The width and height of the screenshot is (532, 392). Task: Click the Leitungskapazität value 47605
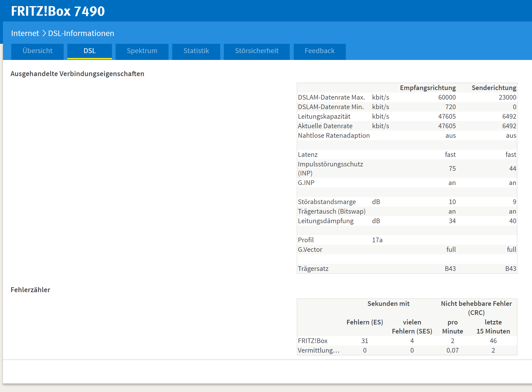point(447,116)
